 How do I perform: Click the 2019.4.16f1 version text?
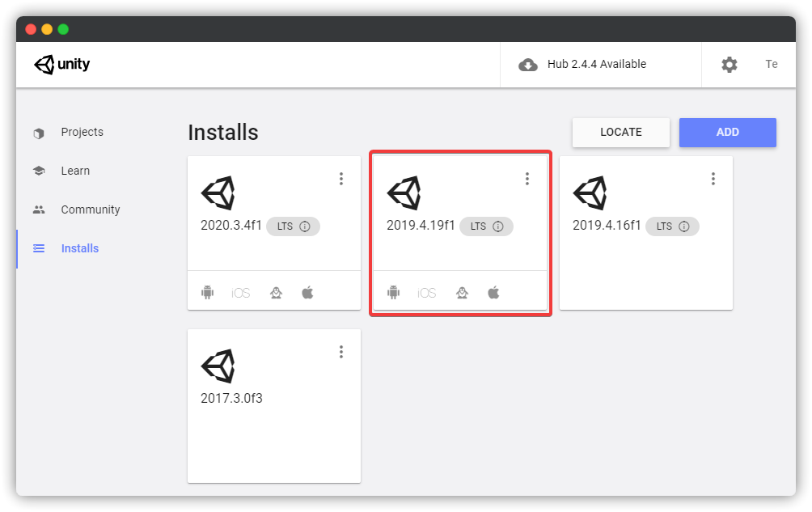pyautogui.click(x=607, y=225)
